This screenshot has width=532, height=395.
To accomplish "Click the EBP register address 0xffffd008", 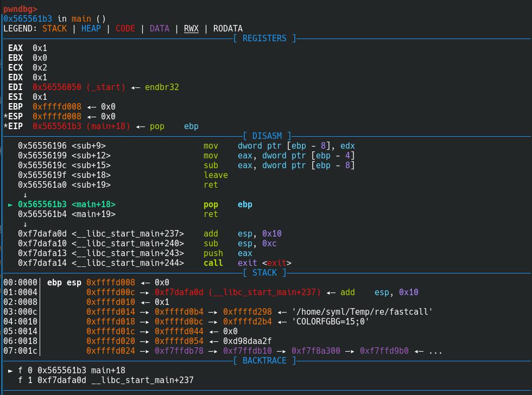I will coord(57,107).
